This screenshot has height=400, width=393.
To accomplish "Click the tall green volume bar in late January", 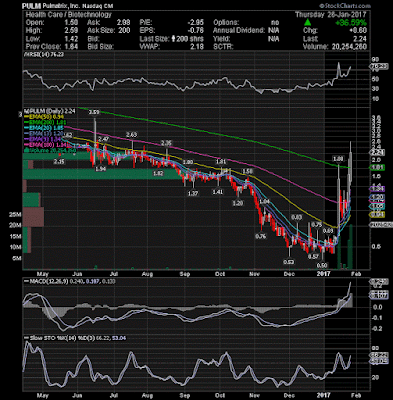I will pyautogui.click(x=351, y=247).
